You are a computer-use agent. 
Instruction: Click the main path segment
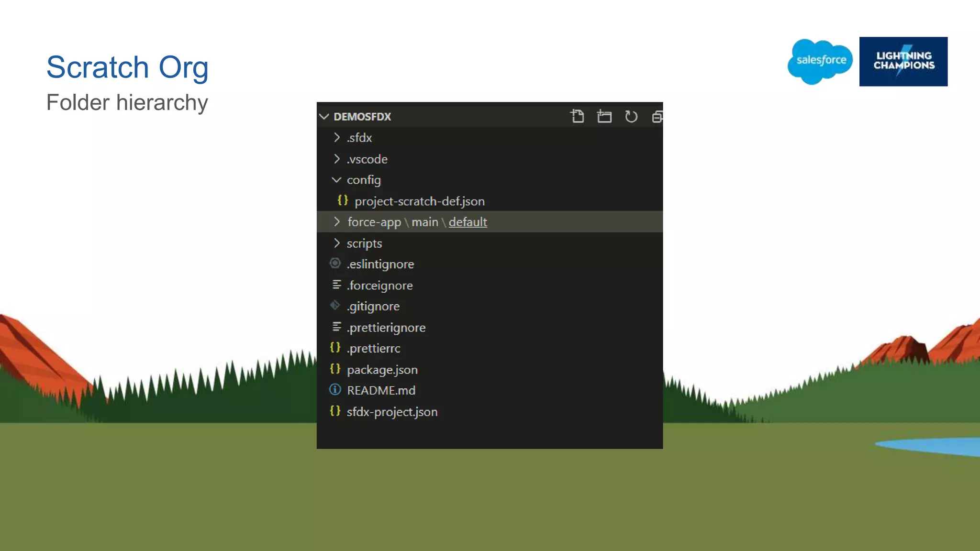(425, 222)
